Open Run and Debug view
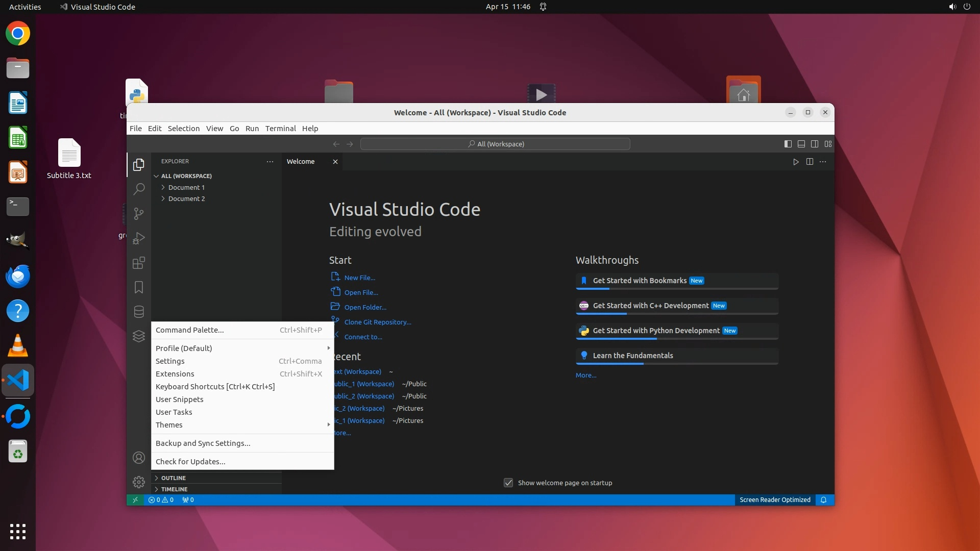This screenshot has width=980, height=551. tap(138, 238)
